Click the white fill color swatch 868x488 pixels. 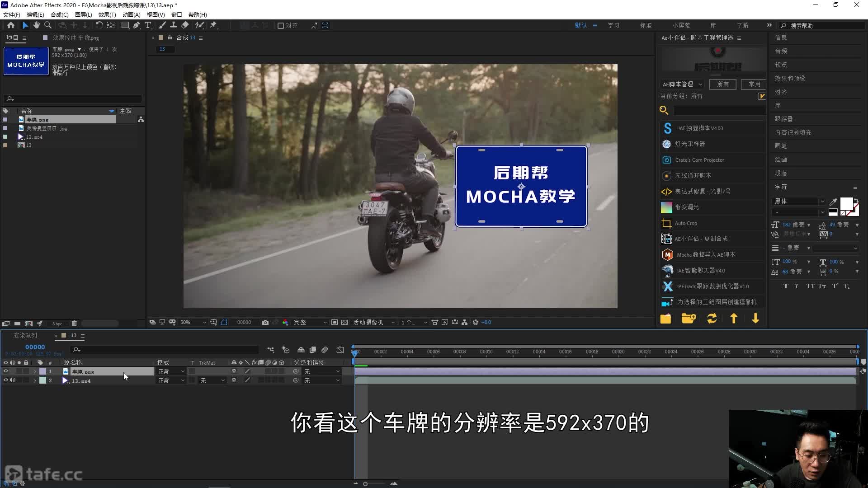click(846, 203)
